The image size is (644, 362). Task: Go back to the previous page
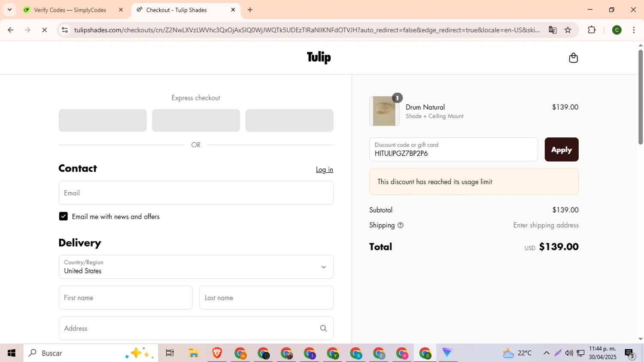pyautogui.click(x=11, y=30)
